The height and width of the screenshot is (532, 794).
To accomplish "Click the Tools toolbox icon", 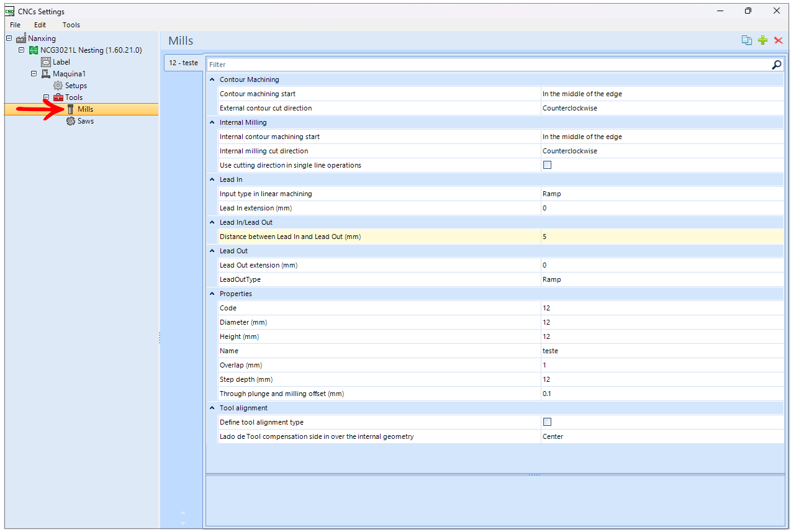I will (x=58, y=97).
